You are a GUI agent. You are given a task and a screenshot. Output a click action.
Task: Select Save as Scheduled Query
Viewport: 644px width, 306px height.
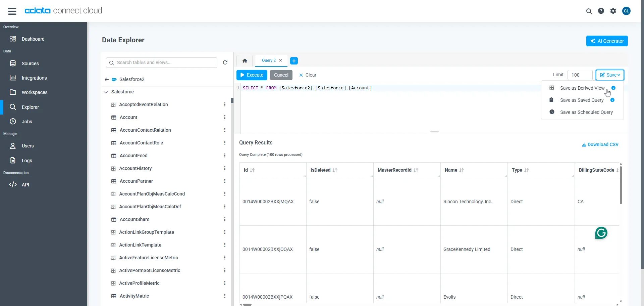point(586,112)
